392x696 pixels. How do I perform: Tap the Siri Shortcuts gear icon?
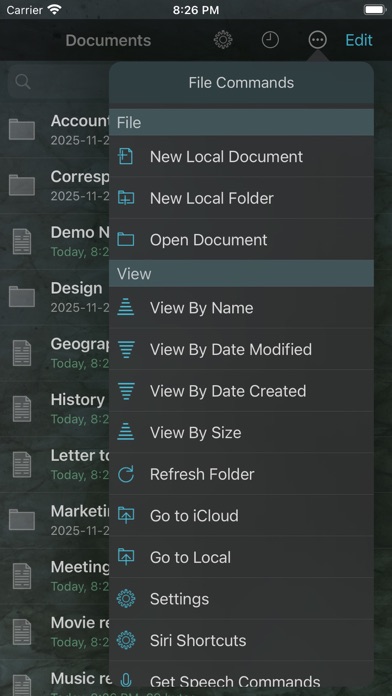(x=126, y=640)
